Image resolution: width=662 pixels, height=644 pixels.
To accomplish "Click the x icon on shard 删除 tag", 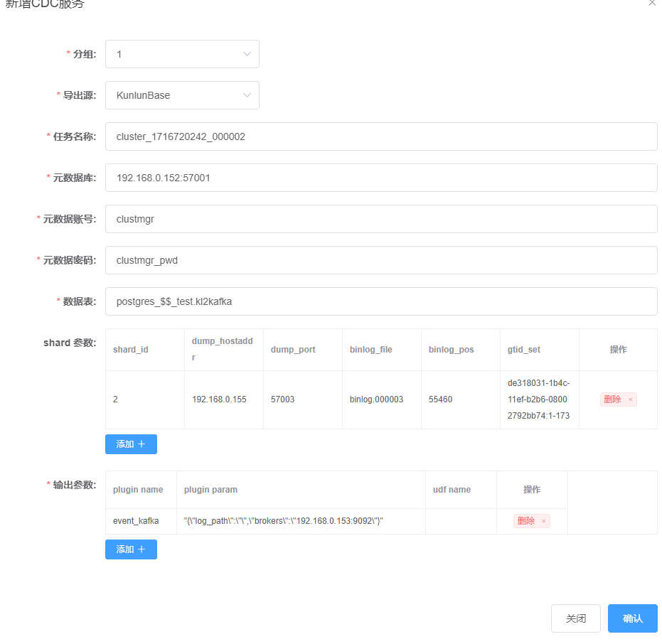I will click(x=630, y=399).
